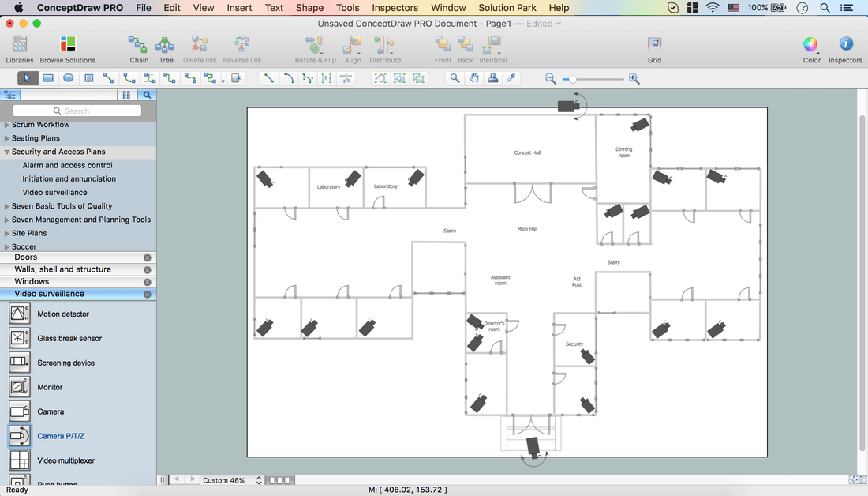This screenshot has height=496, width=868.
Task: Close the Doors library
Action: pos(148,257)
